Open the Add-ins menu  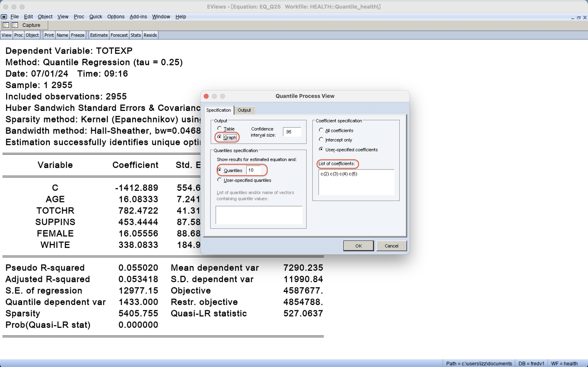tap(138, 17)
